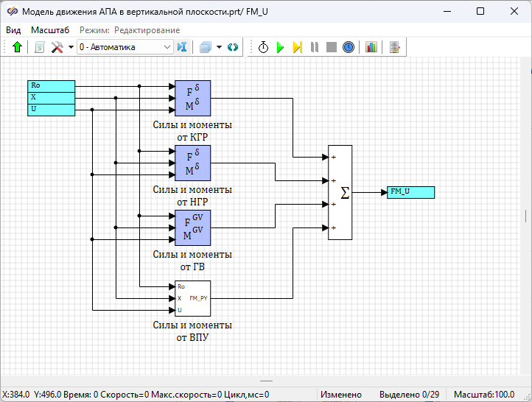Select the FM_U output port block
This screenshot has height=402, width=532.
(x=410, y=192)
